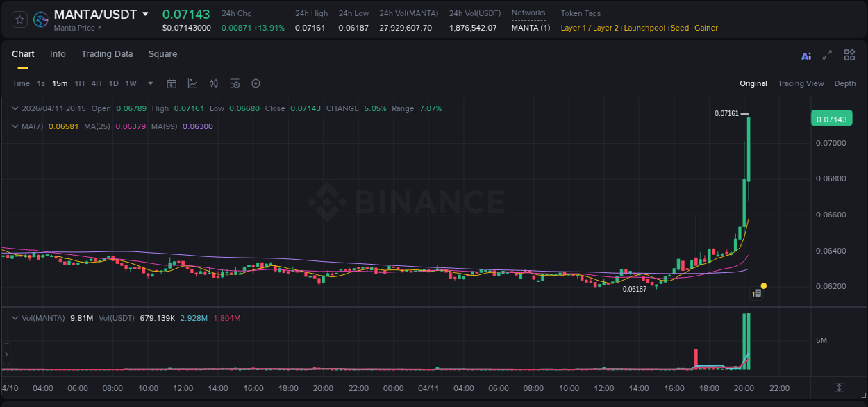Click the Manta token logo icon
Screen dimensions: 868x407
41,19
